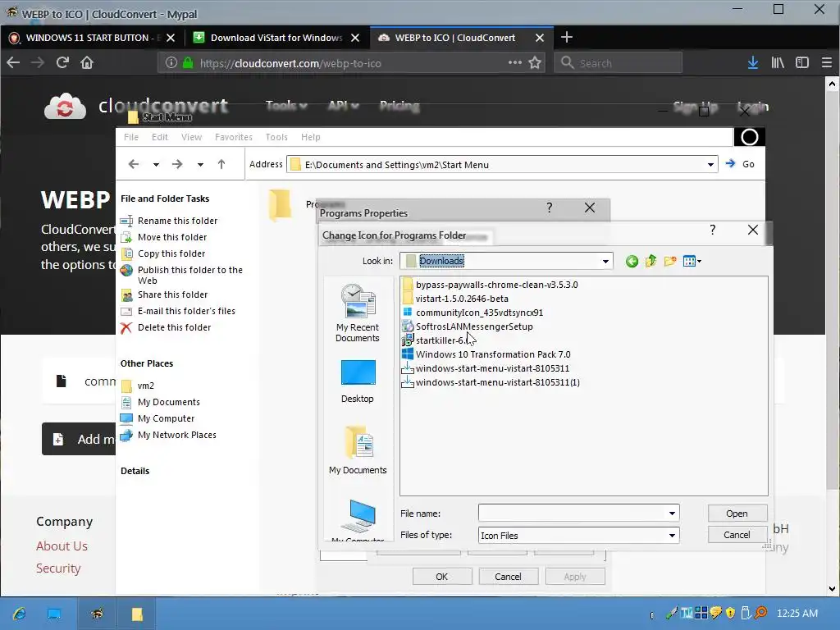Expand the File name dropdown arrow
This screenshot has height=630, width=840.
pos(672,514)
